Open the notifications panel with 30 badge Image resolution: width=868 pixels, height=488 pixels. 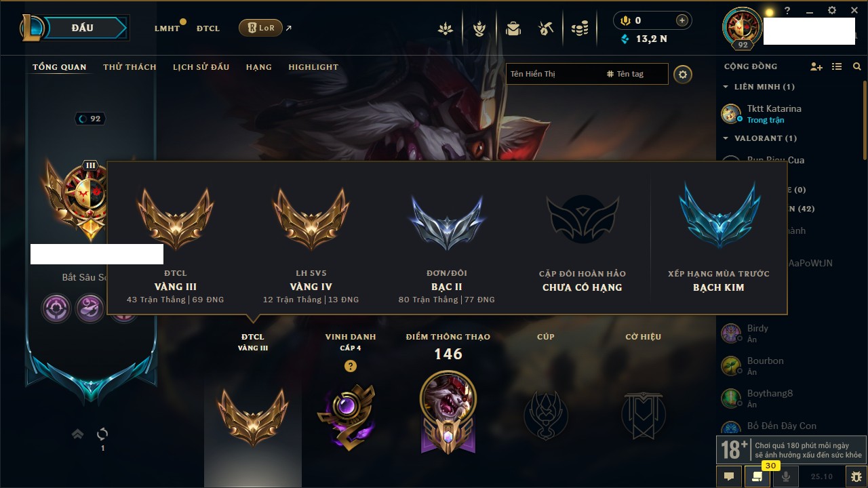click(757, 476)
